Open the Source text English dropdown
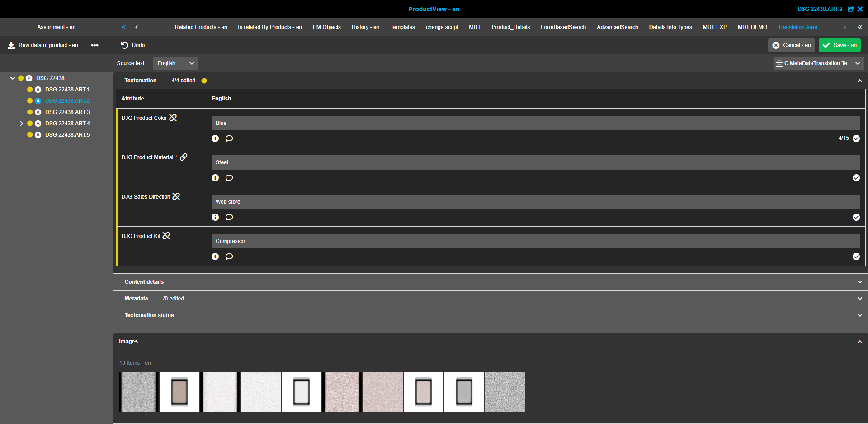The height and width of the screenshot is (424, 868). 175,63
